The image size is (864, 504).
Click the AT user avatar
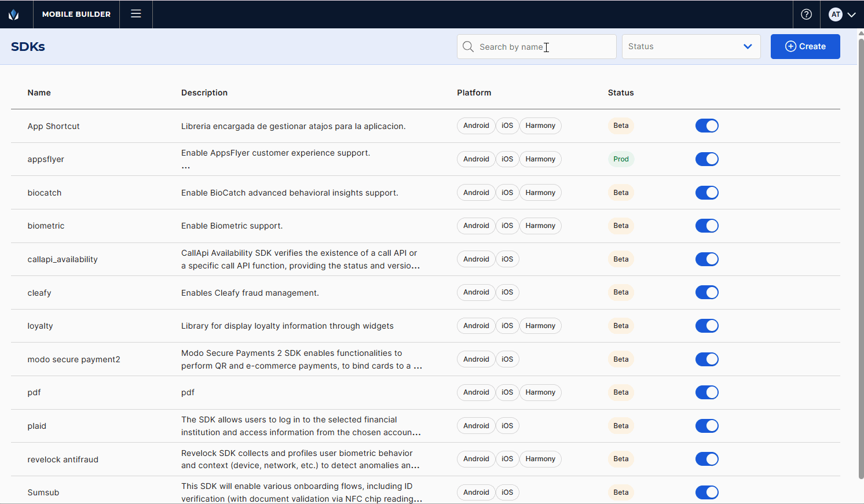point(835,14)
